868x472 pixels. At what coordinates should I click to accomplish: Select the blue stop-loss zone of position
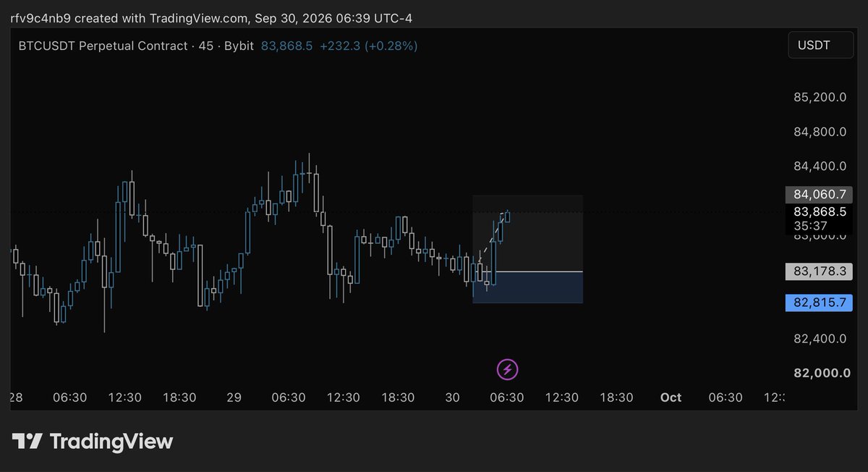(528, 287)
